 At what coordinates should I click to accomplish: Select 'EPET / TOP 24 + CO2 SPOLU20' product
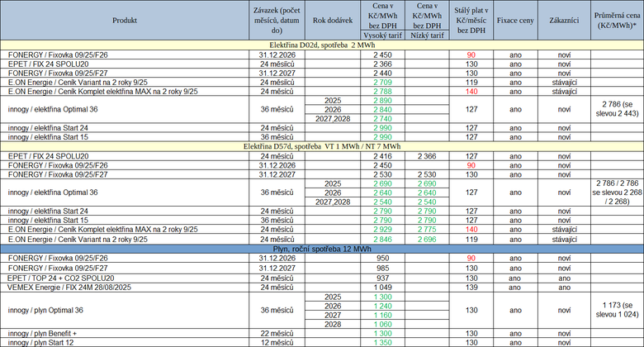[61, 278]
